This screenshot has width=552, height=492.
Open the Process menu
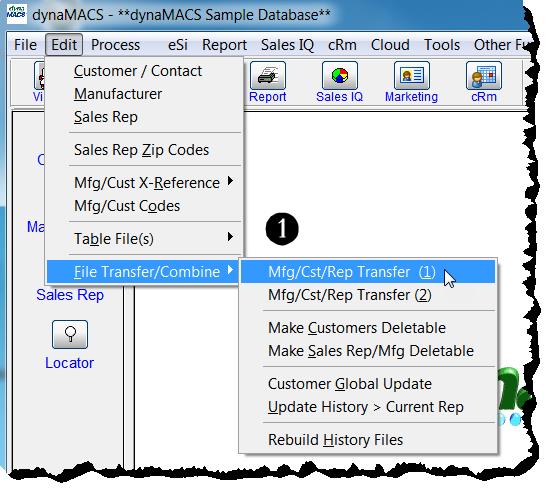(115, 45)
